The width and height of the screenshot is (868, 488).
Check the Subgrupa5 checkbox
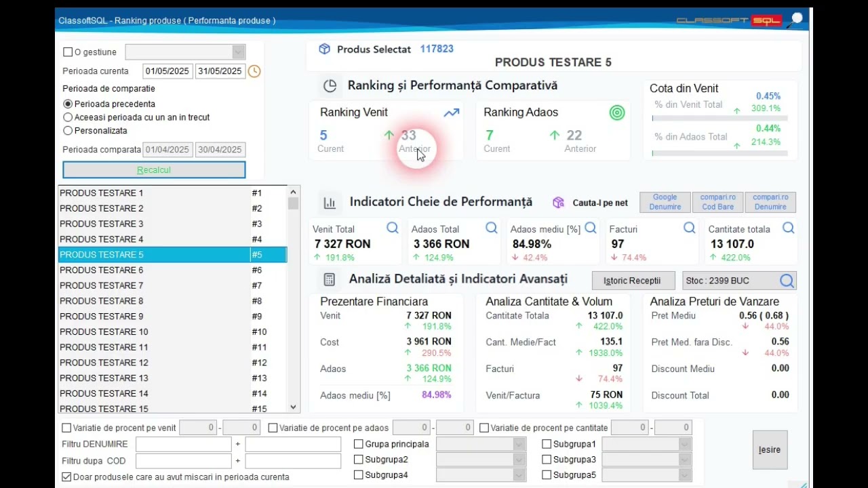coord(547,475)
